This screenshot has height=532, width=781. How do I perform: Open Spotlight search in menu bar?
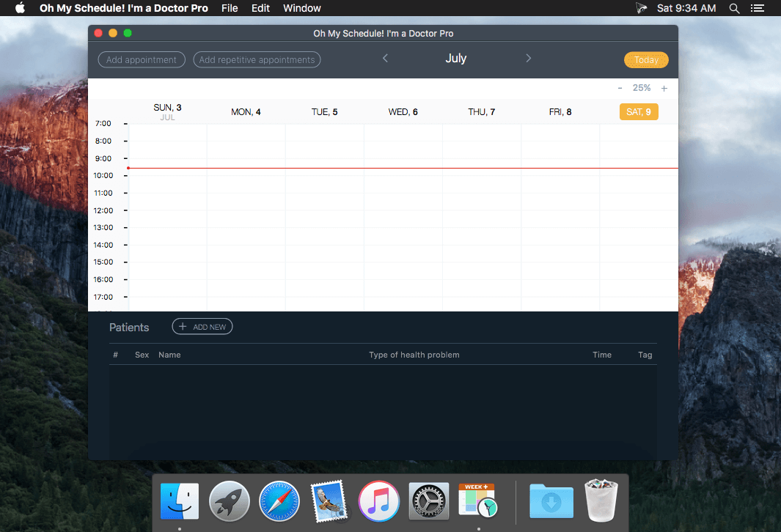pyautogui.click(x=734, y=8)
